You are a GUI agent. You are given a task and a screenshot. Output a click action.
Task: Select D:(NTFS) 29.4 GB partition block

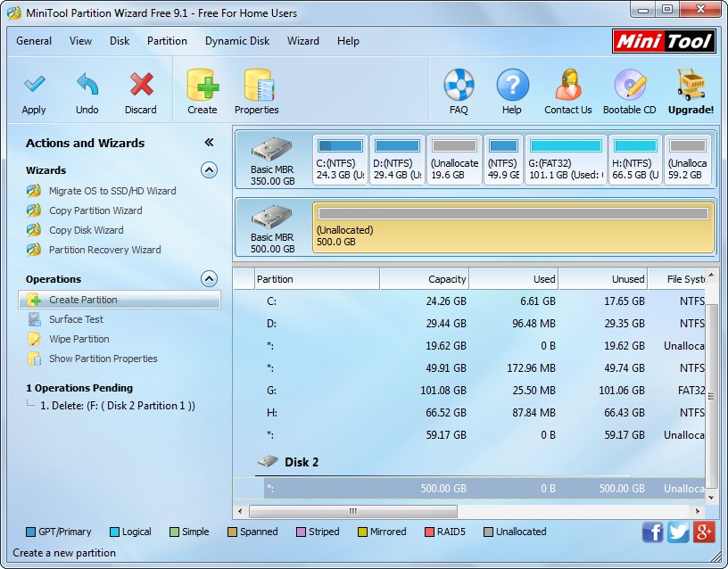pyautogui.click(x=397, y=160)
